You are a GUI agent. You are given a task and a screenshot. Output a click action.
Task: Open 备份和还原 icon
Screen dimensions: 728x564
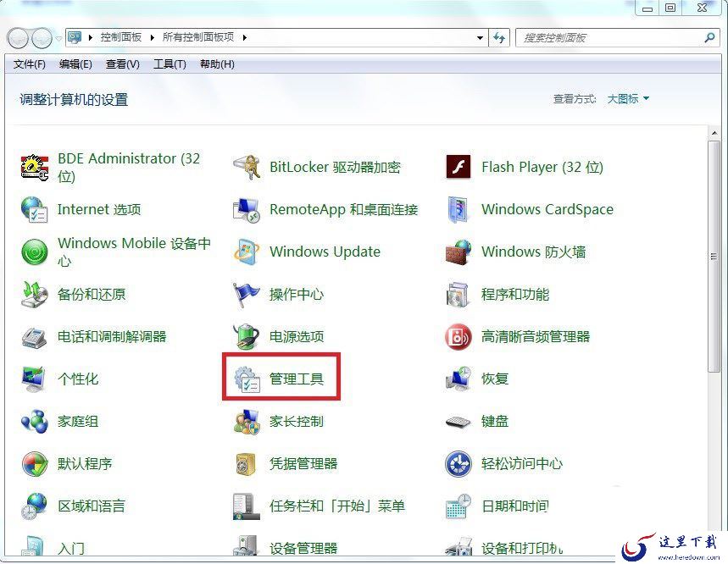pyautogui.click(x=35, y=294)
